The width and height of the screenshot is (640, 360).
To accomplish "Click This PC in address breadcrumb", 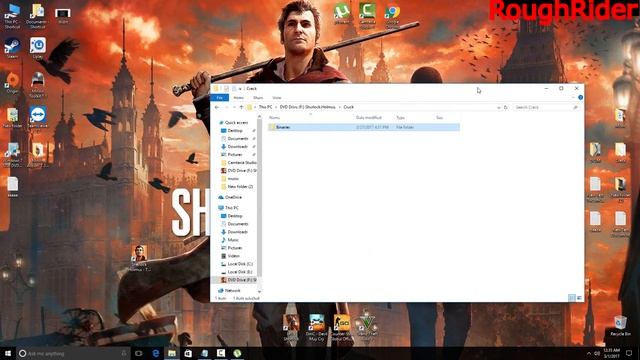I will coord(265,107).
